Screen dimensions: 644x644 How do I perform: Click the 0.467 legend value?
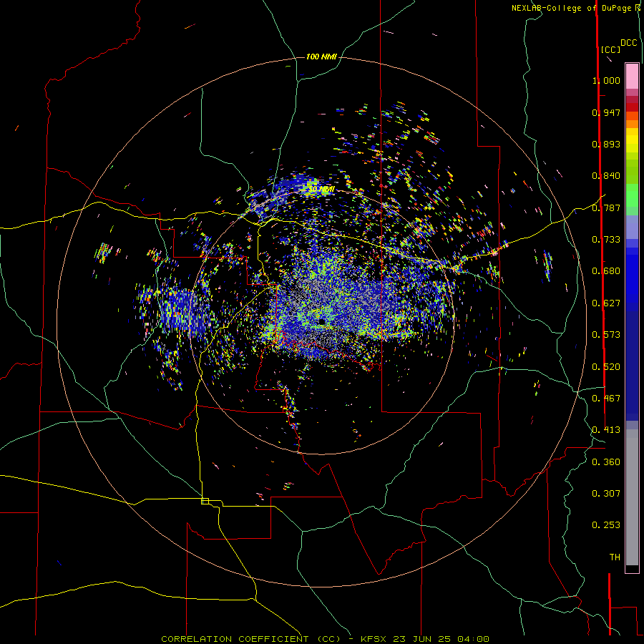(x=606, y=399)
